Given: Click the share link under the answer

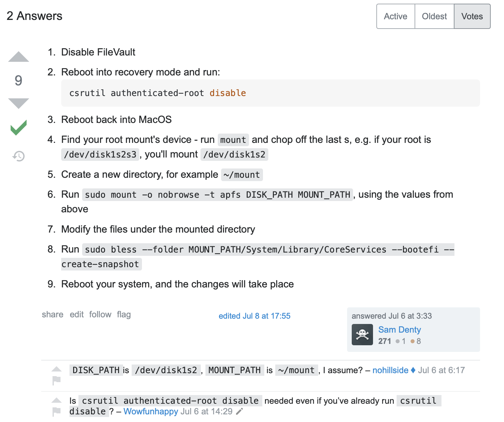Looking at the screenshot, I should coord(53,314).
